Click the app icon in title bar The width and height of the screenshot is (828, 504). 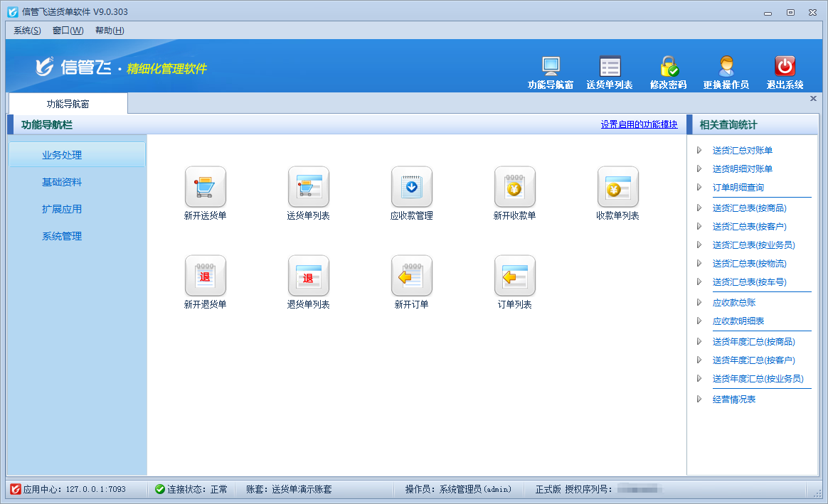point(13,11)
